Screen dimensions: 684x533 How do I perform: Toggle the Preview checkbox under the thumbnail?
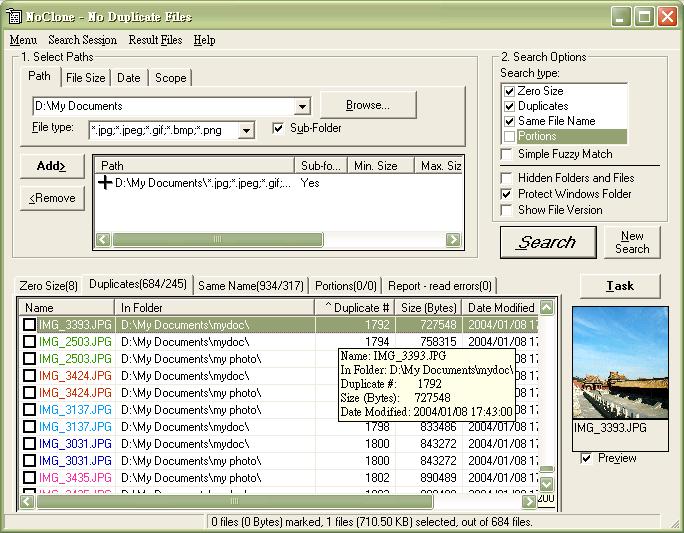point(586,458)
